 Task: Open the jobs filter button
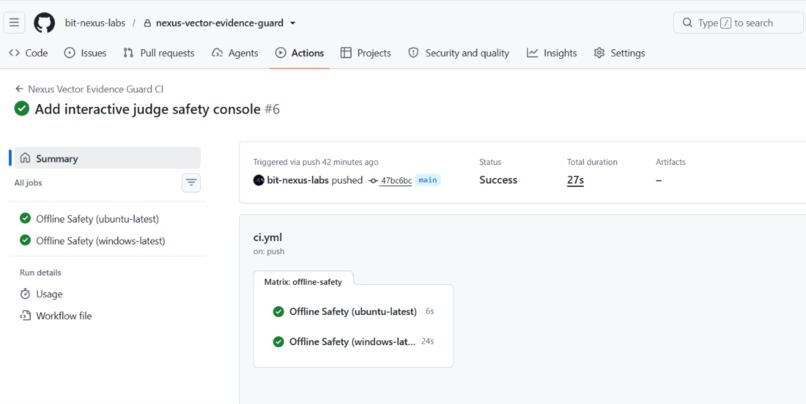tap(191, 182)
